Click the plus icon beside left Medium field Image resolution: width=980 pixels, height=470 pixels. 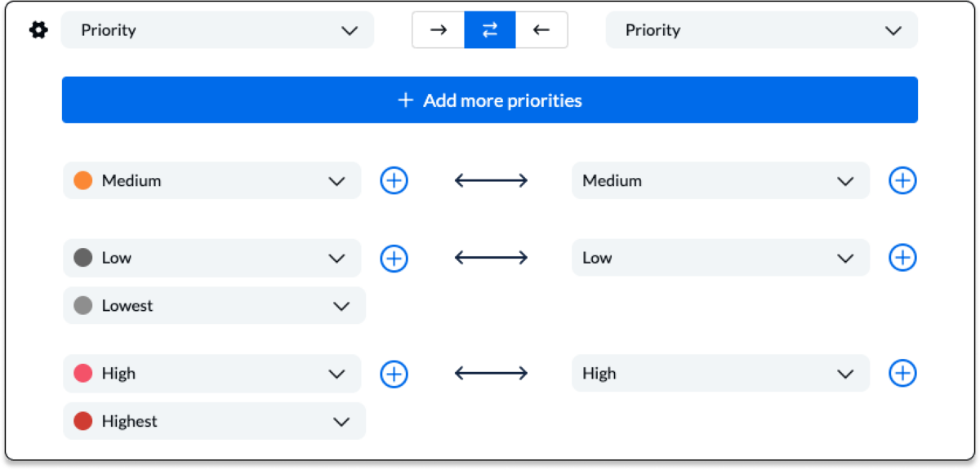tap(394, 180)
